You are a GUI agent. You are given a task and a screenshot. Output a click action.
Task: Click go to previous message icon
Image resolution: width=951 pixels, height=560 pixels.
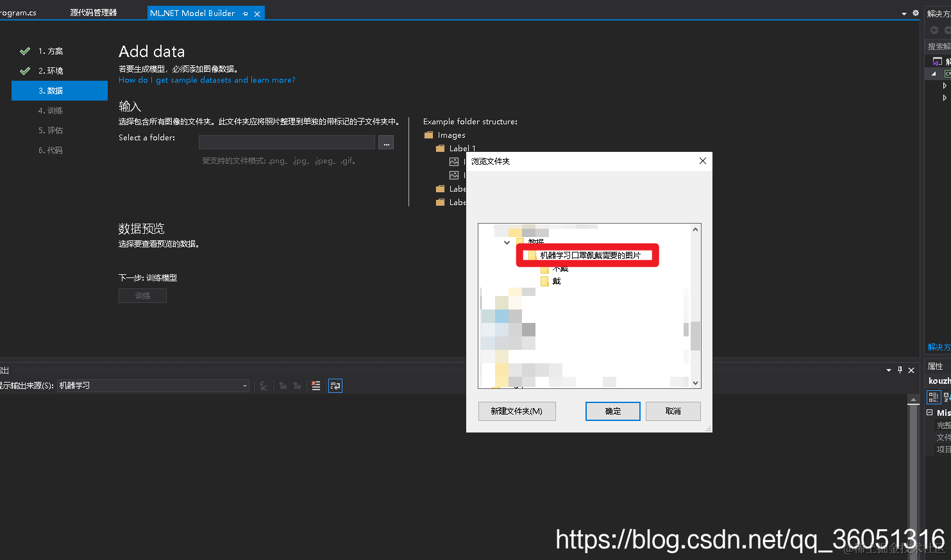pyautogui.click(x=283, y=386)
